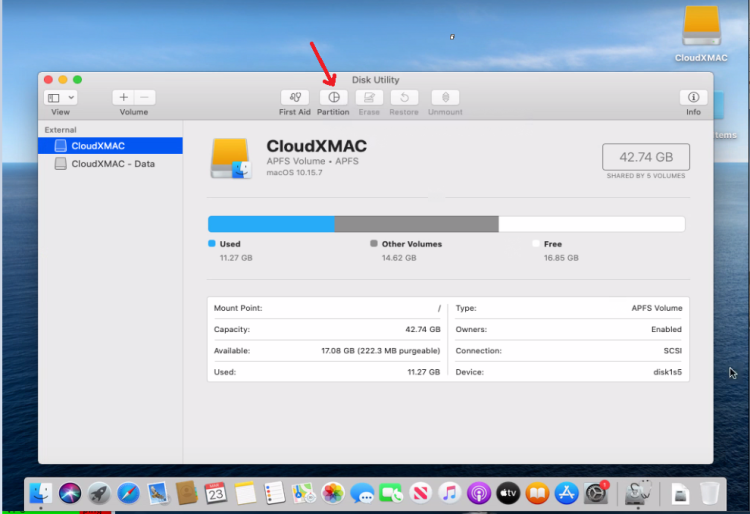
Task: Click the Capacity row value 42.74 GB
Action: (423, 329)
